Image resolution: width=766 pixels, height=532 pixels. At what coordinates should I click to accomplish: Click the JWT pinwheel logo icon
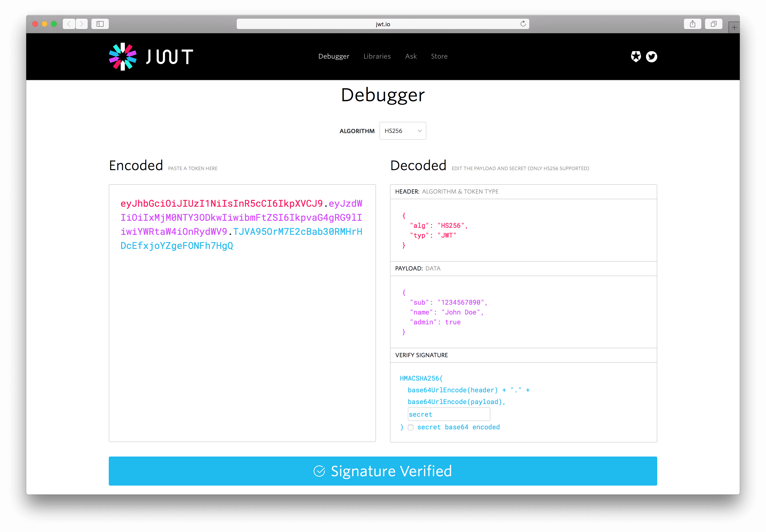123,57
